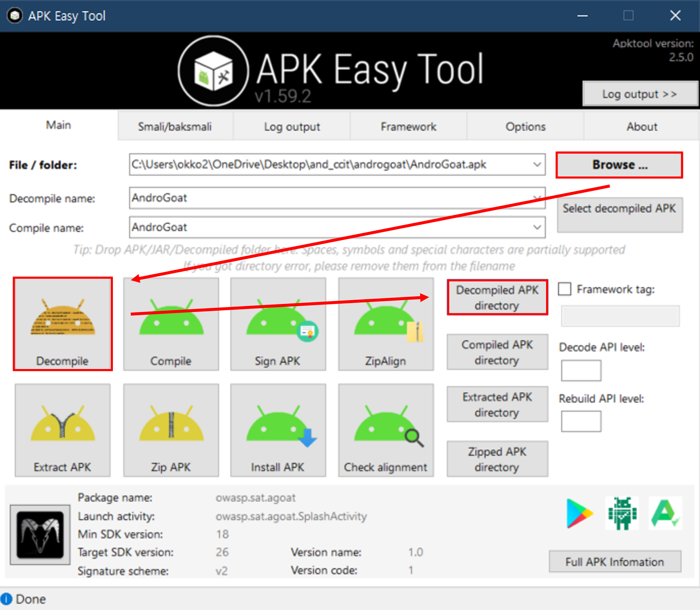
Task: Click the Sign APK icon button
Action: [278, 323]
